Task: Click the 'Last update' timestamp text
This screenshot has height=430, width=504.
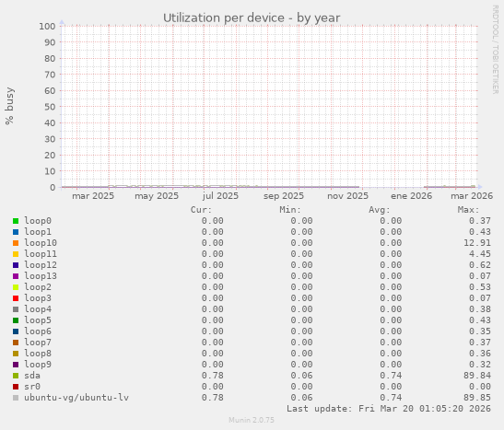Action: tap(389, 409)
